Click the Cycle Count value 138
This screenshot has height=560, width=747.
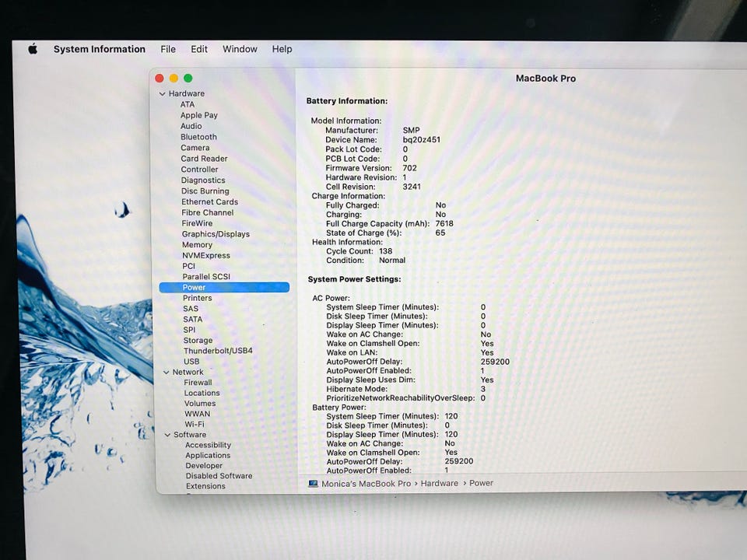(385, 251)
